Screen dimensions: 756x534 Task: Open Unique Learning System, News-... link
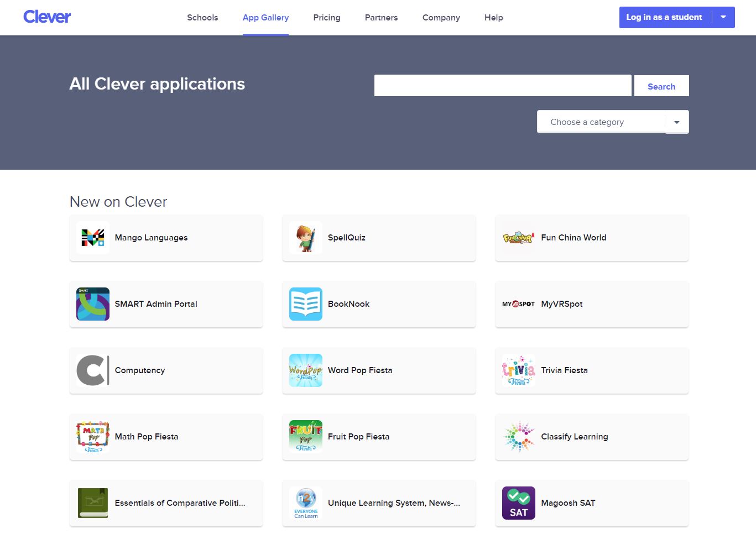pyautogui.click(x=394, y=503)
